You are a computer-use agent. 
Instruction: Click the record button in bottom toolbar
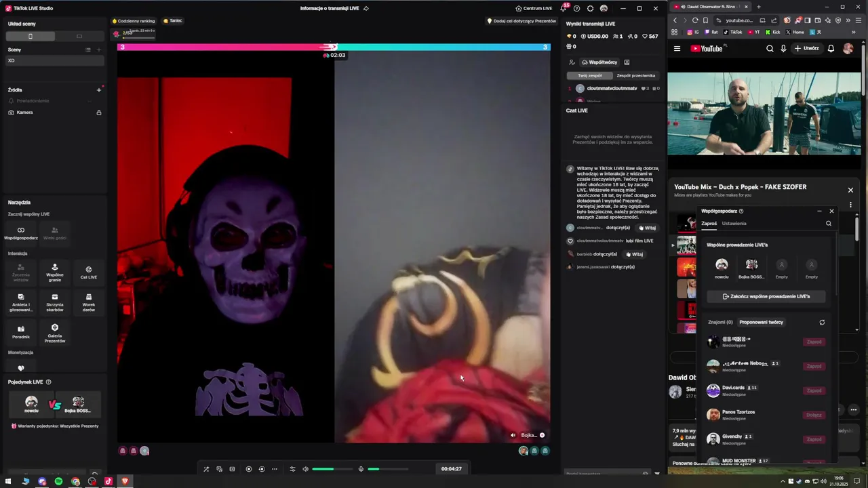point(249,469)
